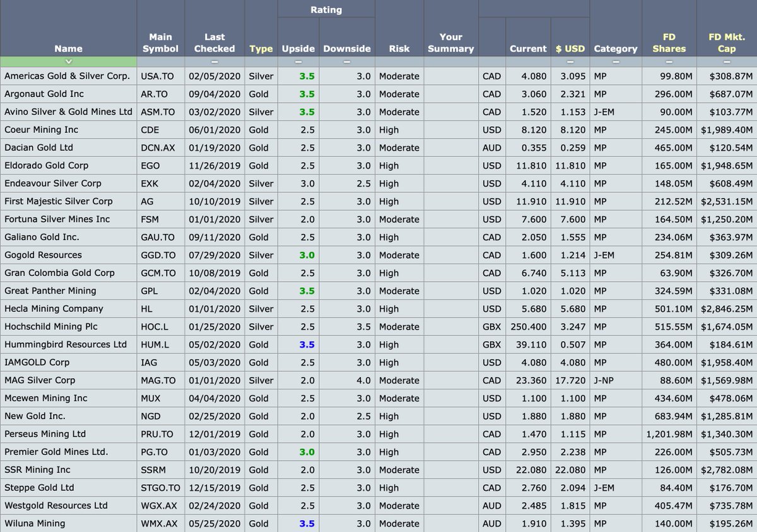
Task: Click the Main Symbol column header
Action: click(x=160, y=43)
